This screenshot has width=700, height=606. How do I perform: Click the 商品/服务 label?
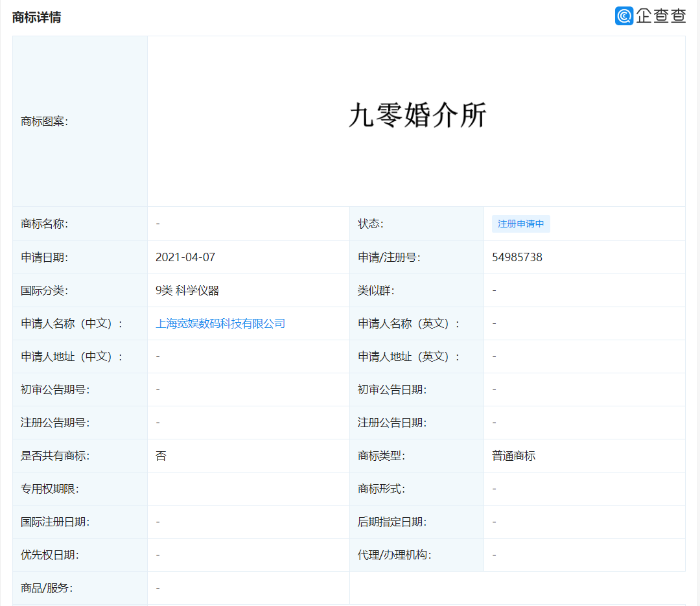tap(47, 588)
